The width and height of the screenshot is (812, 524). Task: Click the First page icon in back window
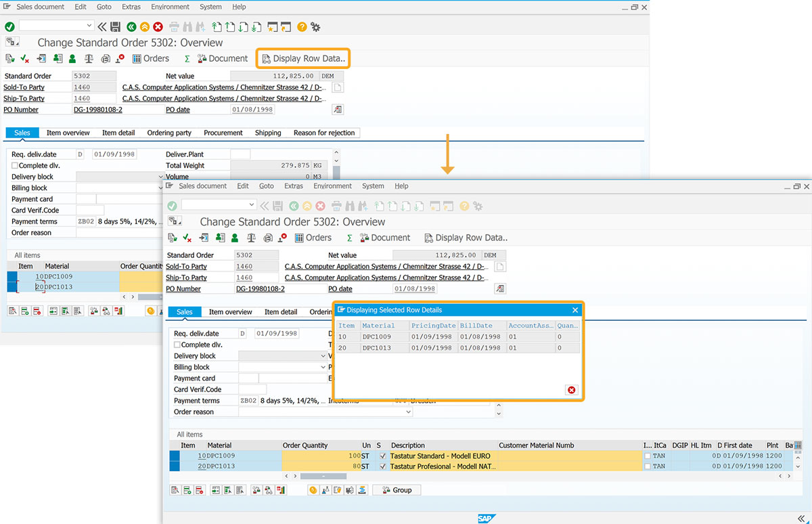coord(217,26)
